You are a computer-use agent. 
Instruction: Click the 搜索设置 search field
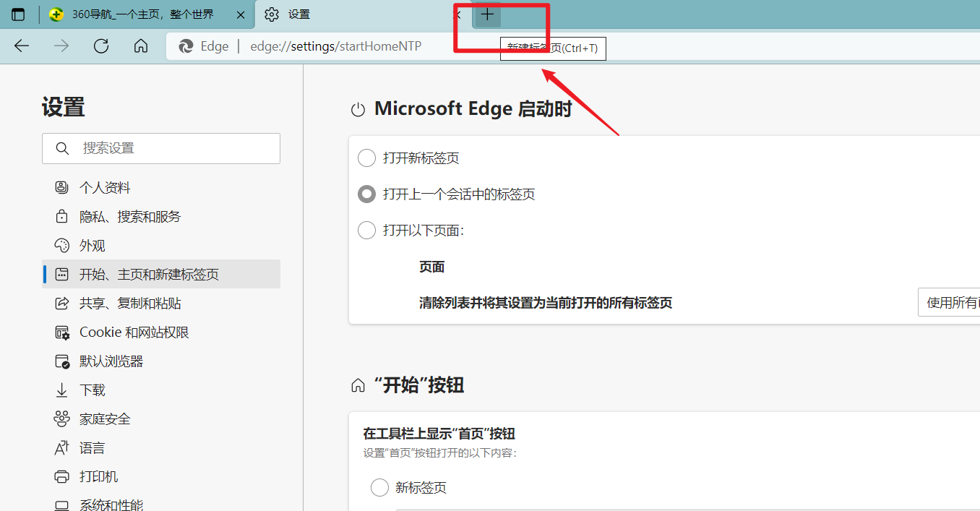pos(160,148)
